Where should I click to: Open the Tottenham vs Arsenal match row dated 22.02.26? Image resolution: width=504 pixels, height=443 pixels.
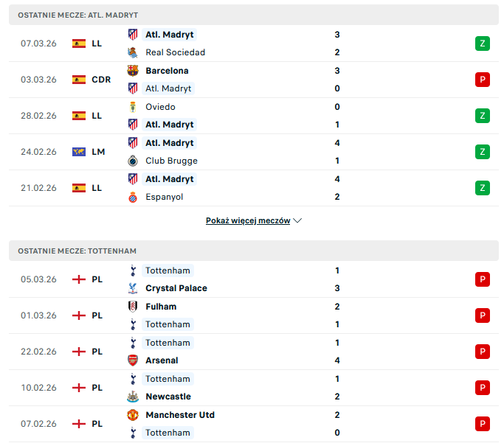(x=38, y=352)
